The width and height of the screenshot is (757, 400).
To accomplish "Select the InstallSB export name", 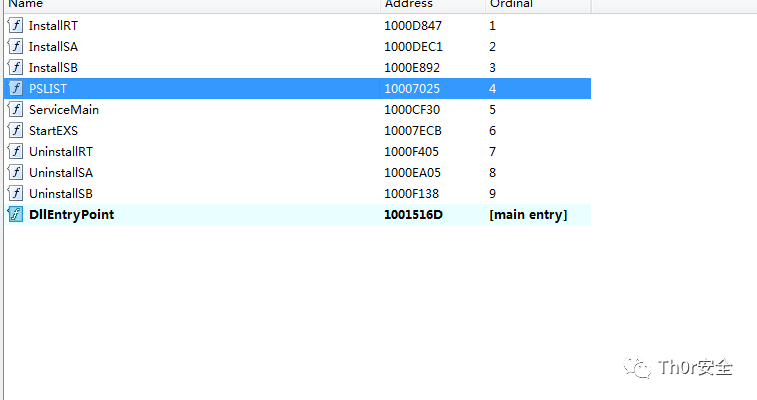I will [53, 68].
